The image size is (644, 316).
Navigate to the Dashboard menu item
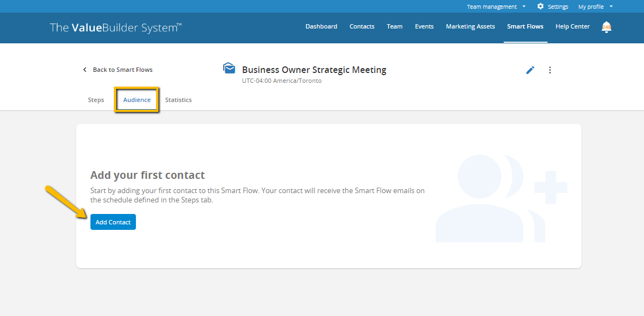point(321,26)
